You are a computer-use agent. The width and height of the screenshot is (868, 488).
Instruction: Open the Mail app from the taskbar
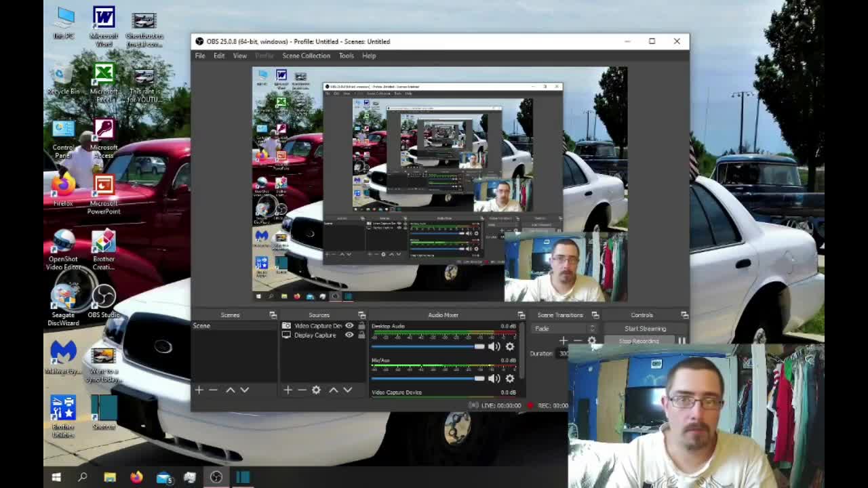[x=163, y=477]
